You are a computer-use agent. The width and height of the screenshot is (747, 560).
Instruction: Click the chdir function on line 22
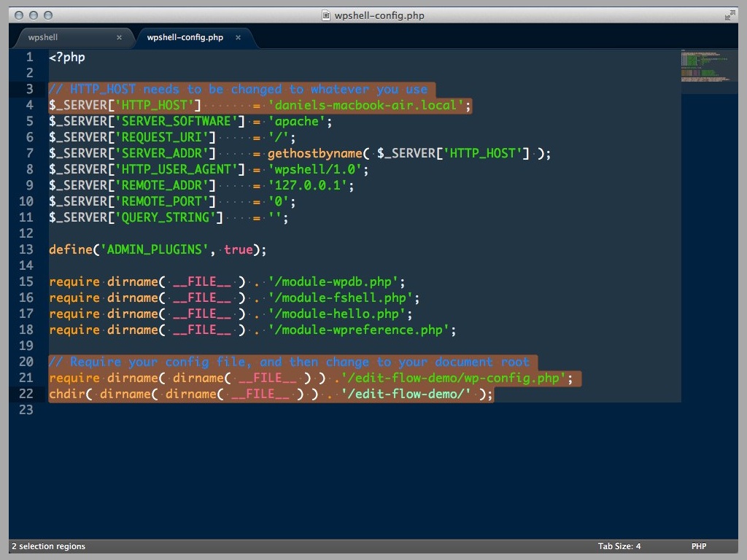point(66,394)
